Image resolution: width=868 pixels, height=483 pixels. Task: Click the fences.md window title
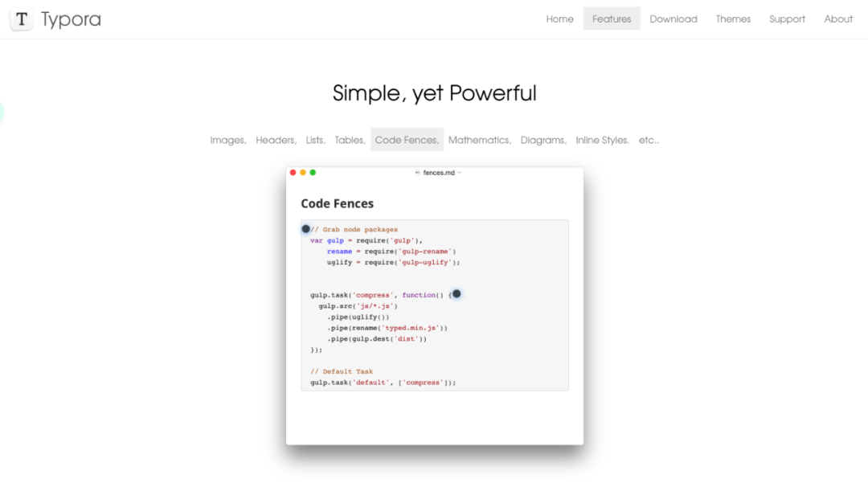pyautogui.click(x=439, y=173)
